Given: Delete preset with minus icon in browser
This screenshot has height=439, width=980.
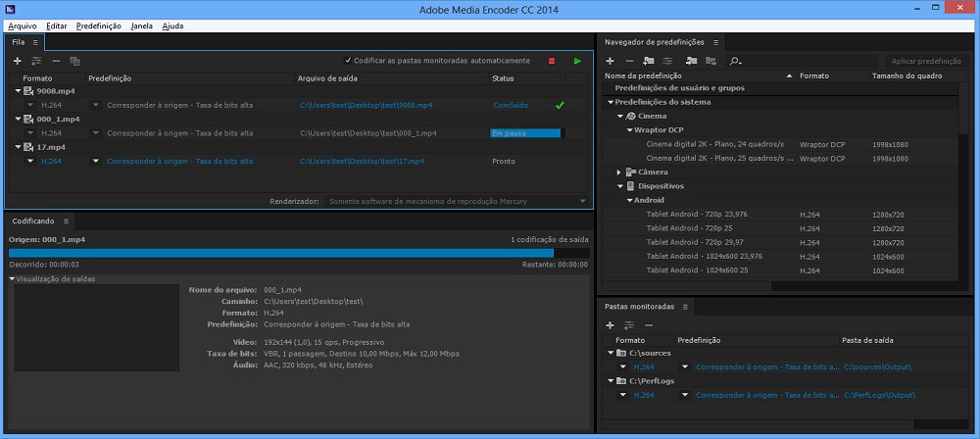Looking at the screenshot, I should [629, 61].
